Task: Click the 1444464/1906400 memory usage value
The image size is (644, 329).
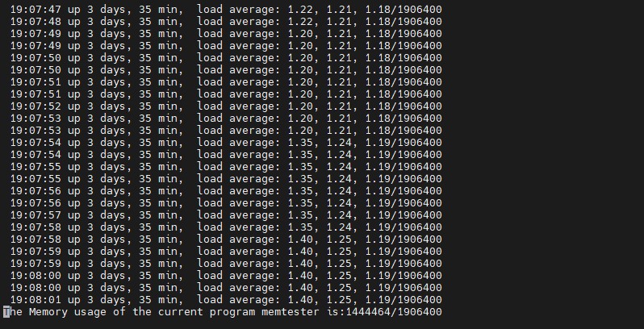Action: (395, 312)
